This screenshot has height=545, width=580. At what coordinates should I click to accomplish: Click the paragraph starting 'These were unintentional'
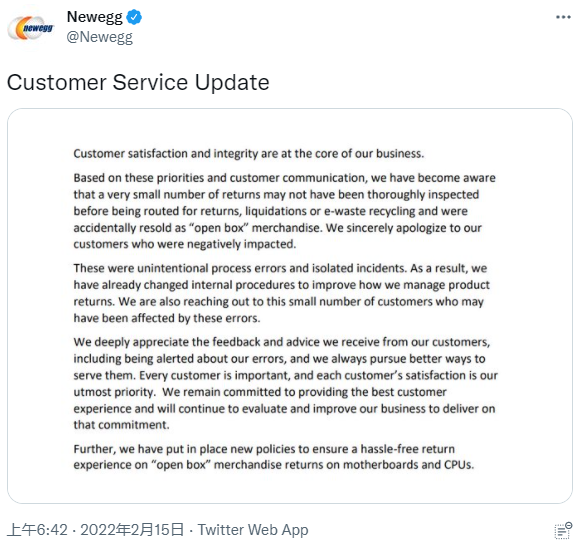(x=281, y=293)
